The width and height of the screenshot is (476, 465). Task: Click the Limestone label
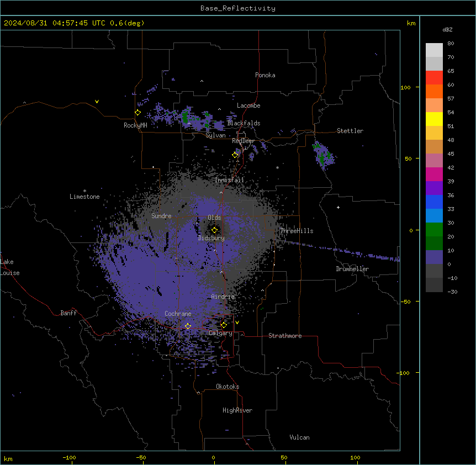84,197
